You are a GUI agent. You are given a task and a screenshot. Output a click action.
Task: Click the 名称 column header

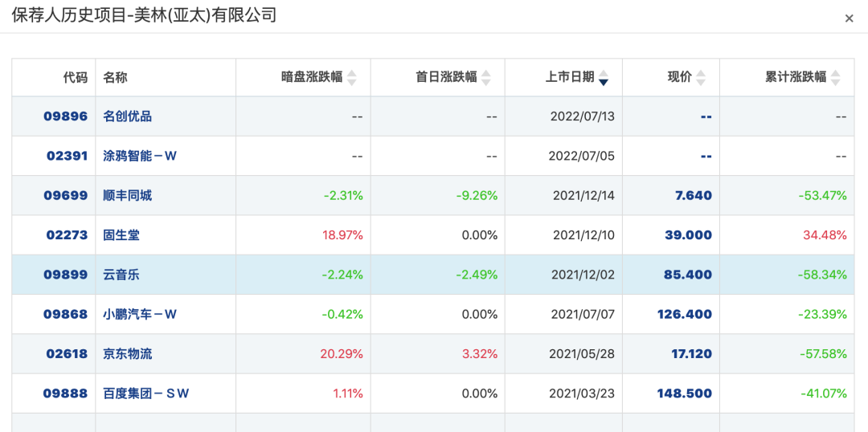click(x=115, y=77)
